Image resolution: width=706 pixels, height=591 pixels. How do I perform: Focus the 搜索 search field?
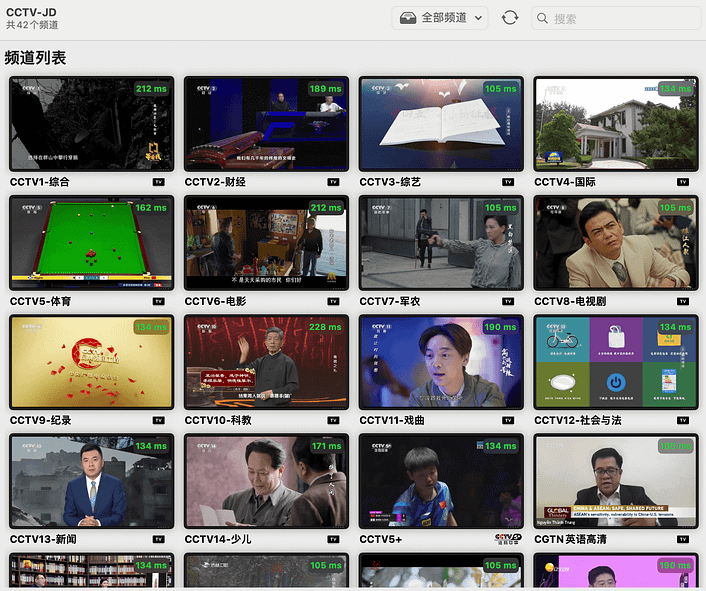[616, 18]
